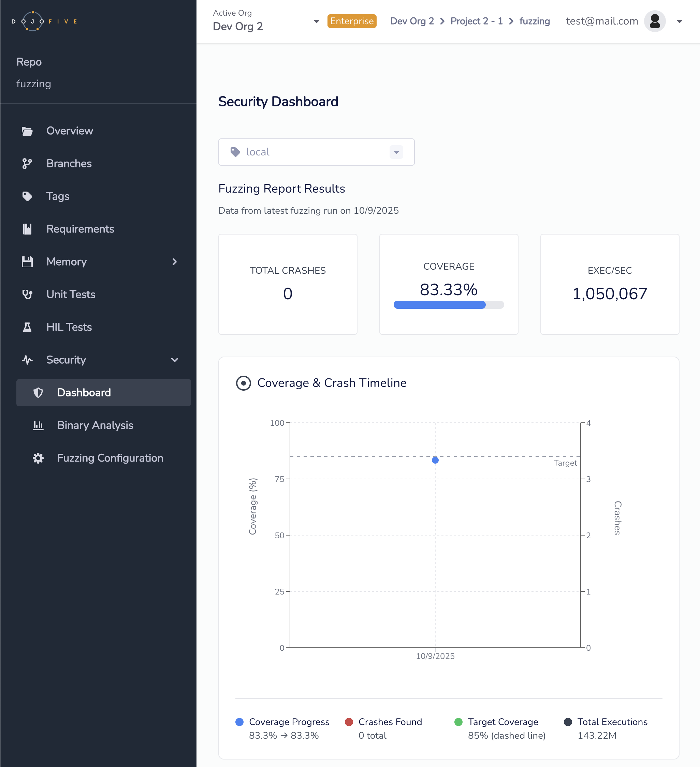
Task: Click the Unit Tests stethoscope icon
Action: [x=27, y=295]
